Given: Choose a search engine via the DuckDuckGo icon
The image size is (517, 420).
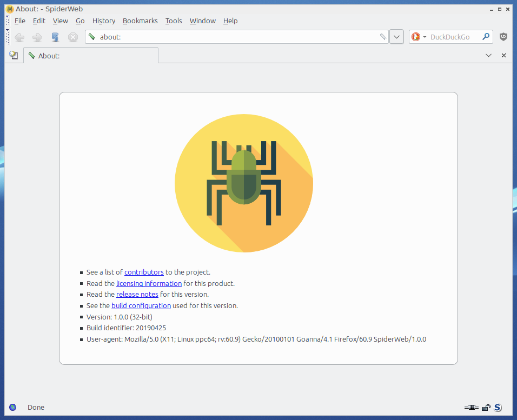Looking at the screenshot, I should (416, 37).
